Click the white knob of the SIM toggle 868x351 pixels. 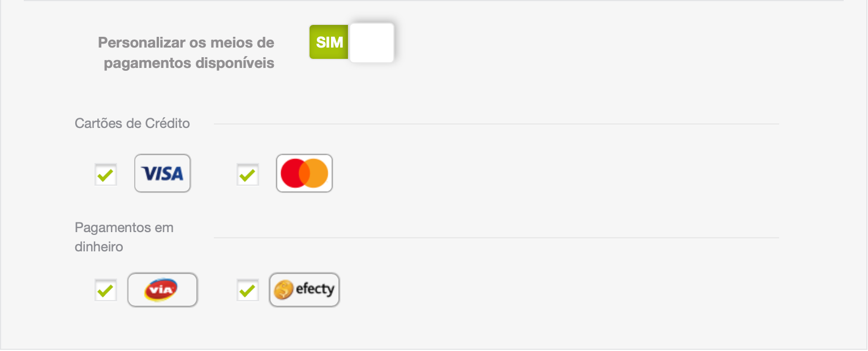372,42
